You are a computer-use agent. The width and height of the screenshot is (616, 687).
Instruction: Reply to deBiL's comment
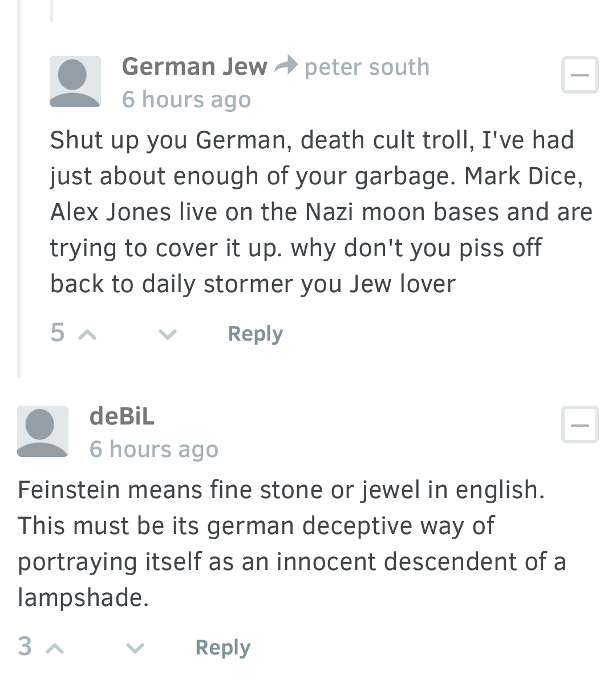[x=222, y=648]
